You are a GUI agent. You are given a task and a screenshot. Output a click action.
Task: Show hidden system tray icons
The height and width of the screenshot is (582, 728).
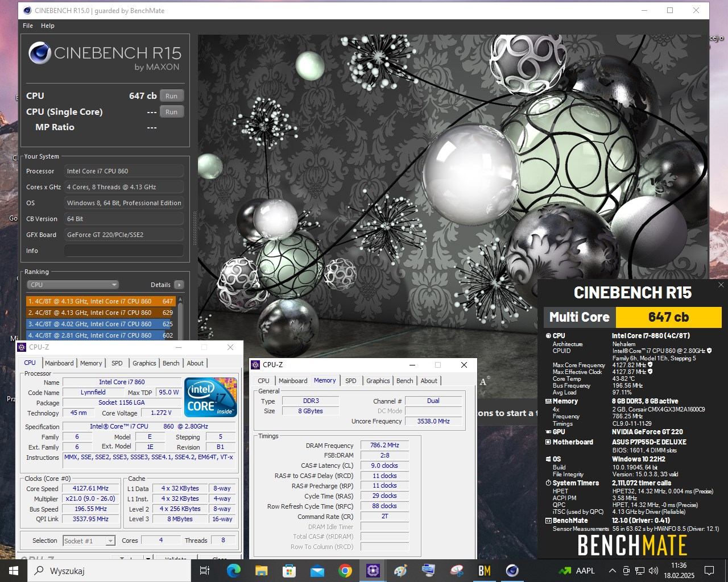coord(612,571)
